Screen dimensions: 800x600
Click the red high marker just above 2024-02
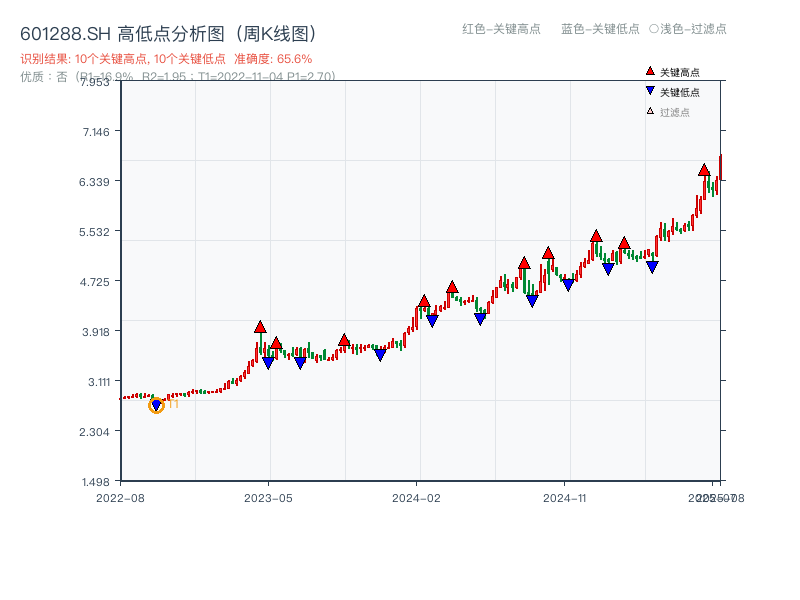[x=424, y=301]
